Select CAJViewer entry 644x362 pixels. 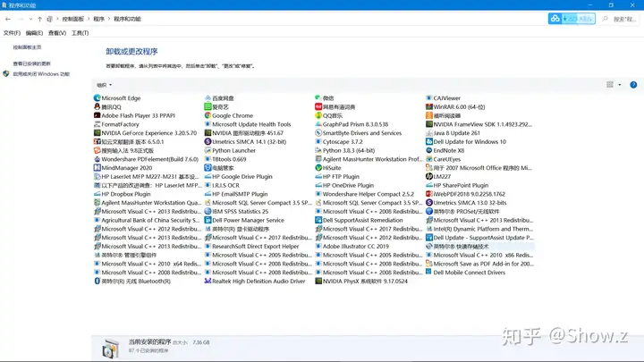click(x=443, y=98)
